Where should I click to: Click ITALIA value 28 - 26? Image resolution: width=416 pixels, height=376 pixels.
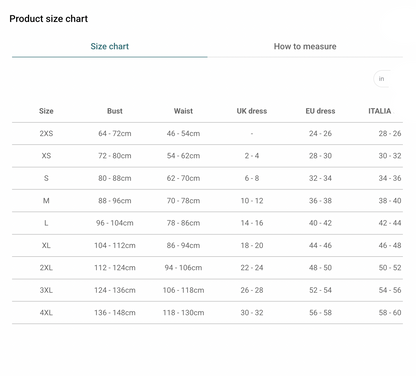click(390, 133)
